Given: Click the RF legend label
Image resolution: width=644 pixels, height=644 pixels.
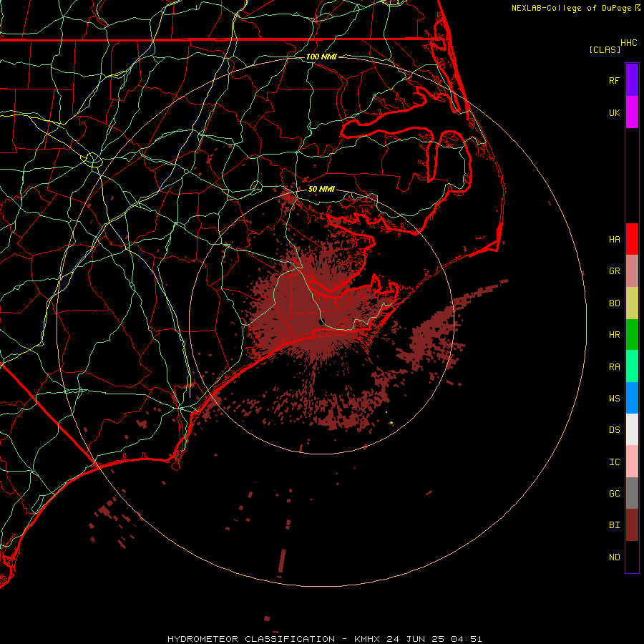Looking at the screenshot, I should [x=614, y=80].
